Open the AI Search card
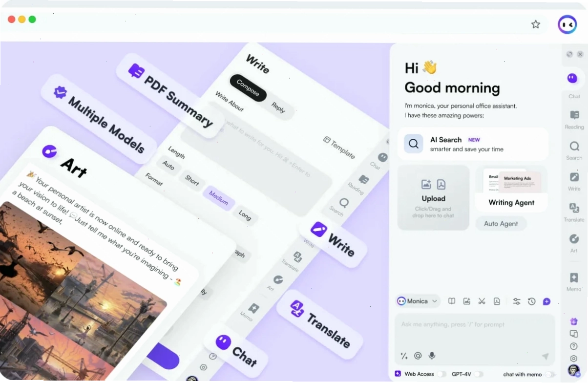This screenshot has height=383, width=588. click(473, 144)
